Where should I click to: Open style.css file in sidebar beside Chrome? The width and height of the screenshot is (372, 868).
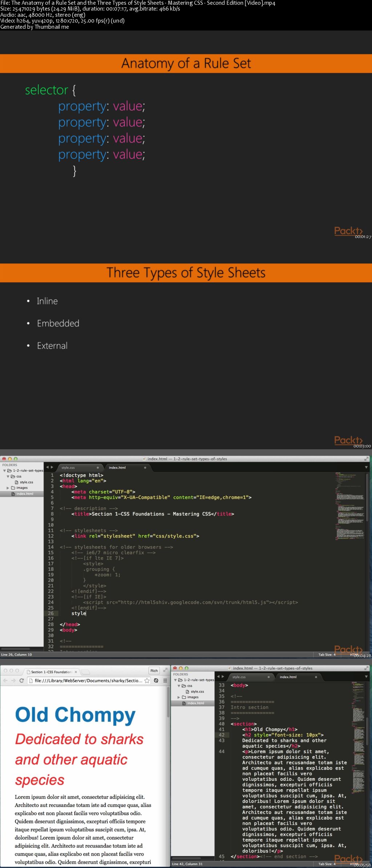point(195,691)
